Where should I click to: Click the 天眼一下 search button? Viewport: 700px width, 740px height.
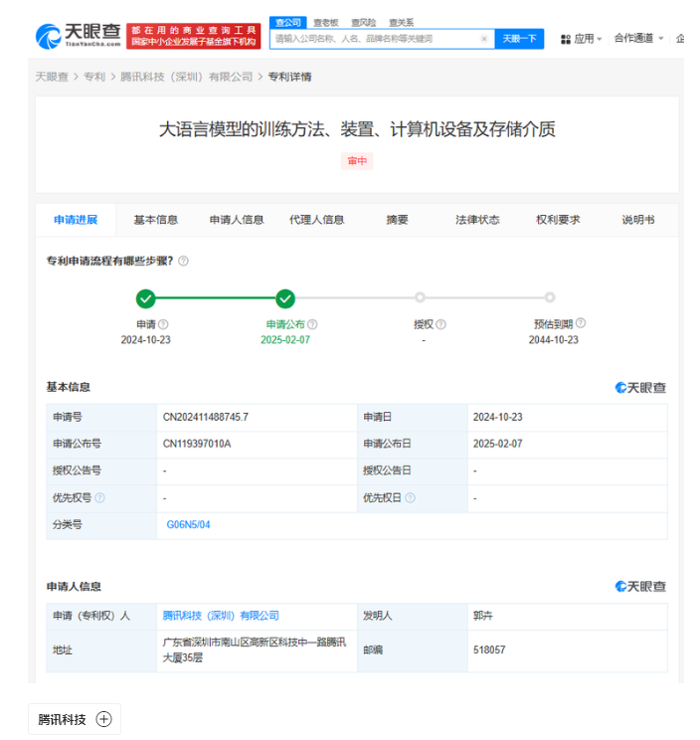[x=519, y=39]
